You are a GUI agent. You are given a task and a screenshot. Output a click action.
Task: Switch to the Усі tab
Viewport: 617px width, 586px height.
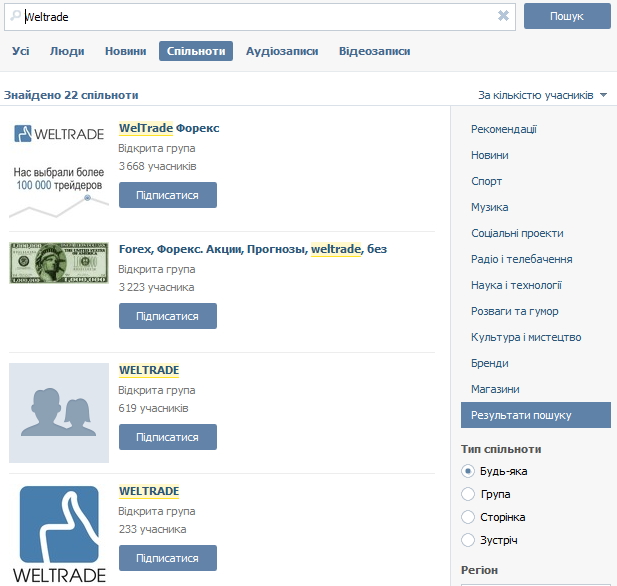(20, 51)
